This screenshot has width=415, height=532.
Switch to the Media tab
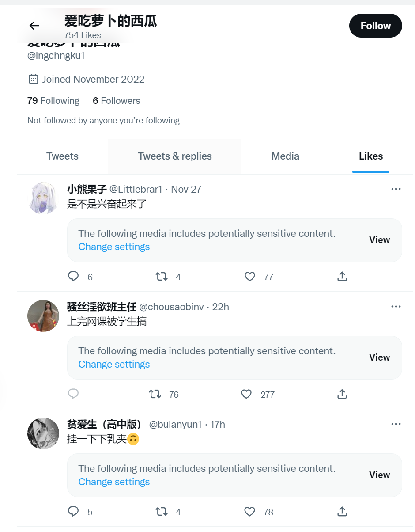(x=285, y=156)
